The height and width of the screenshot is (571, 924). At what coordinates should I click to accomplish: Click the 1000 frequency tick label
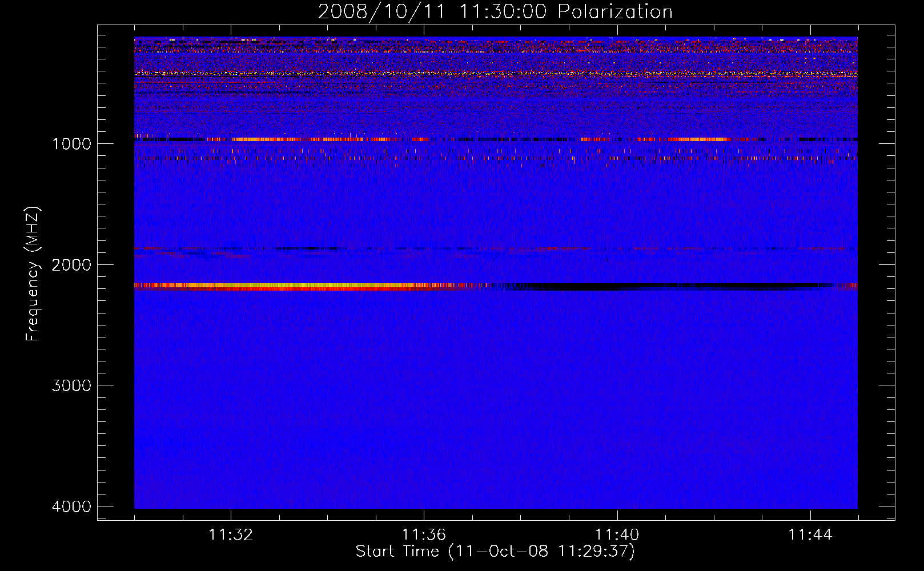point(71,144)
